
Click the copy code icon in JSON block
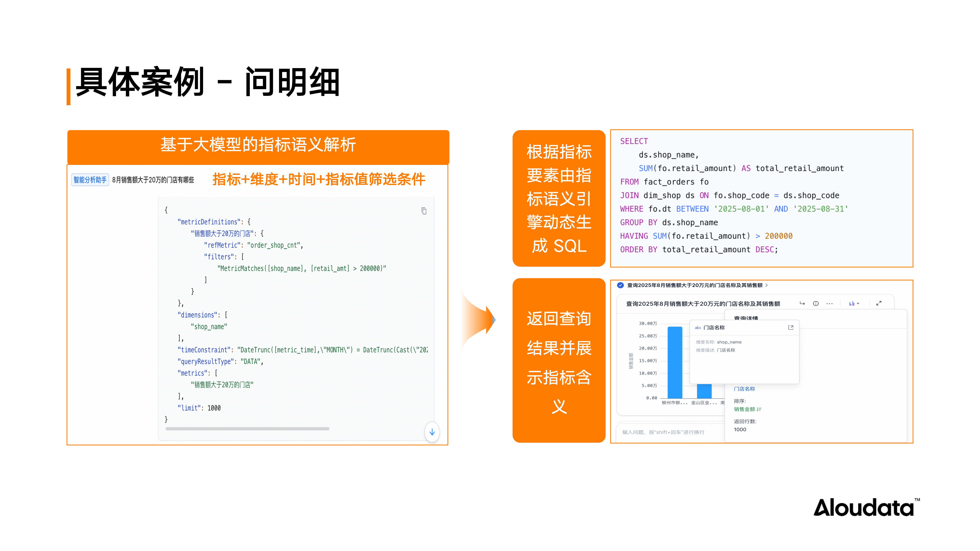(424, 211)
